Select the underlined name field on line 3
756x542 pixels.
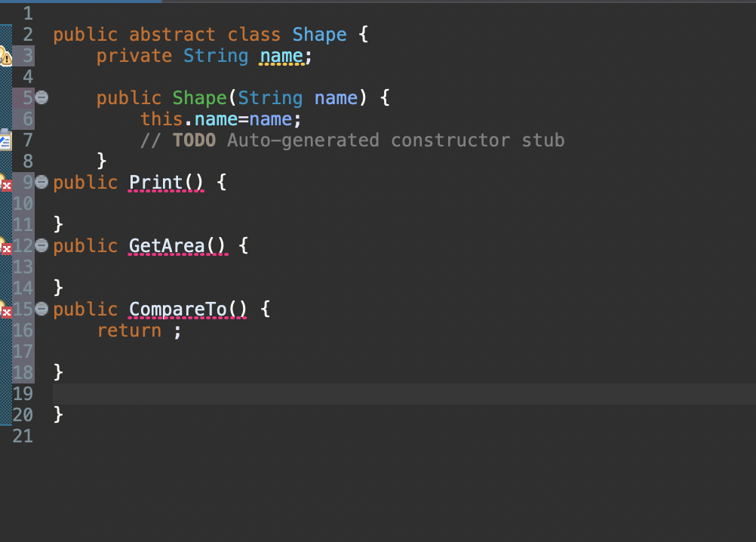[281, 55]
